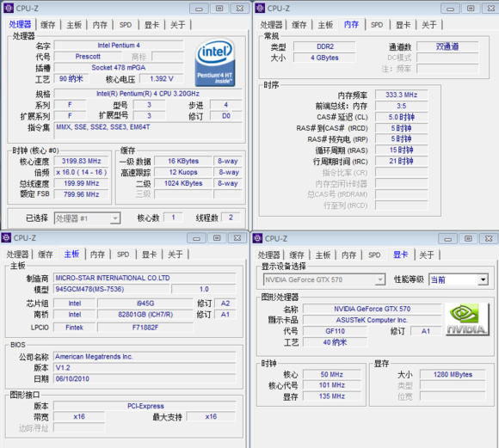Open 显卡 tab in the mainboard window
The width and height of the screenshot is (499, 448).
pos(149,255)
